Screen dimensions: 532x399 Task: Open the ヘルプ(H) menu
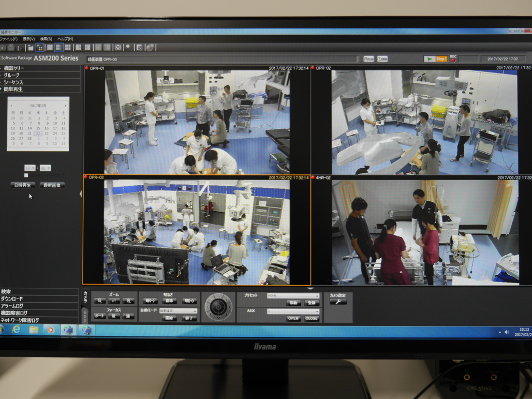65,39
